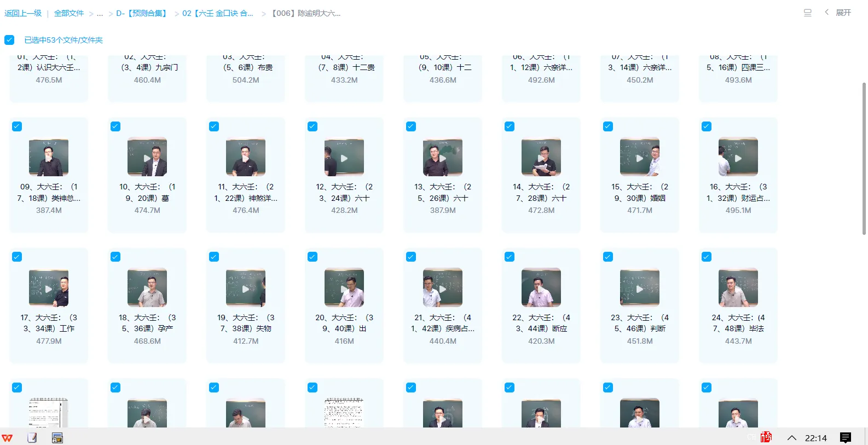Viewport: 868px width, 445px height.
Task: Open the 全部文件 breadcrumb
Action: point(69,13)
